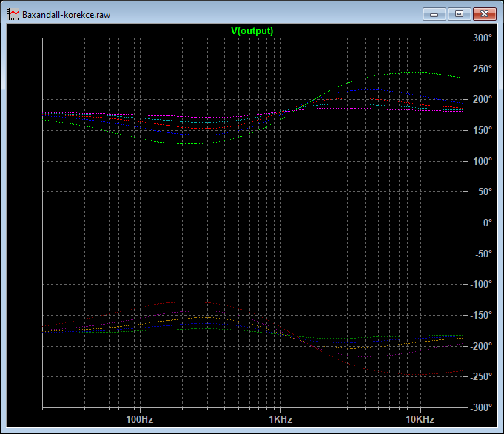
Task: Click the Baxandall-korekce.raw title text
Action: pos(66,15)
